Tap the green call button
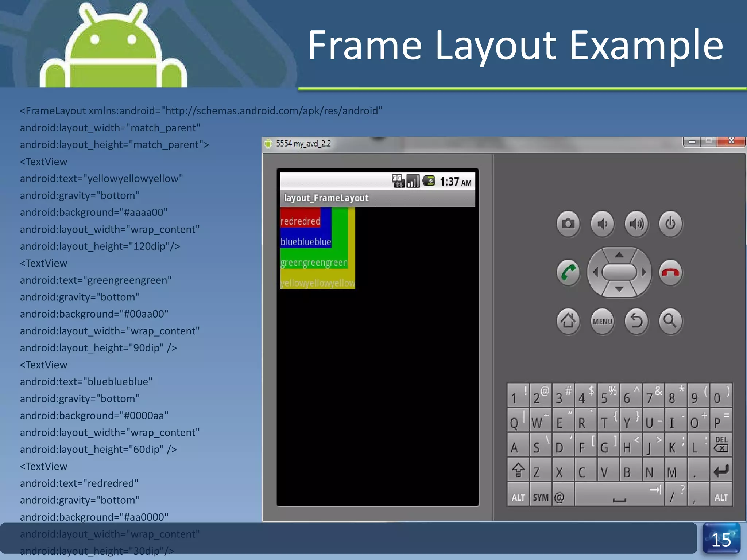This screenshot has width=747, height=560. (x=568, y=272)
